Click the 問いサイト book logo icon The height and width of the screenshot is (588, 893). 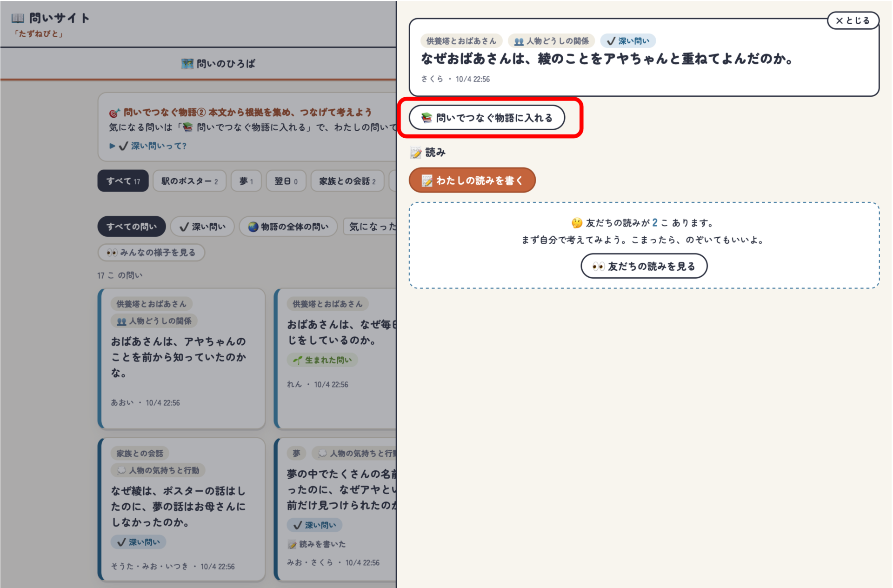pyautogui.click(x=18, y=18)
